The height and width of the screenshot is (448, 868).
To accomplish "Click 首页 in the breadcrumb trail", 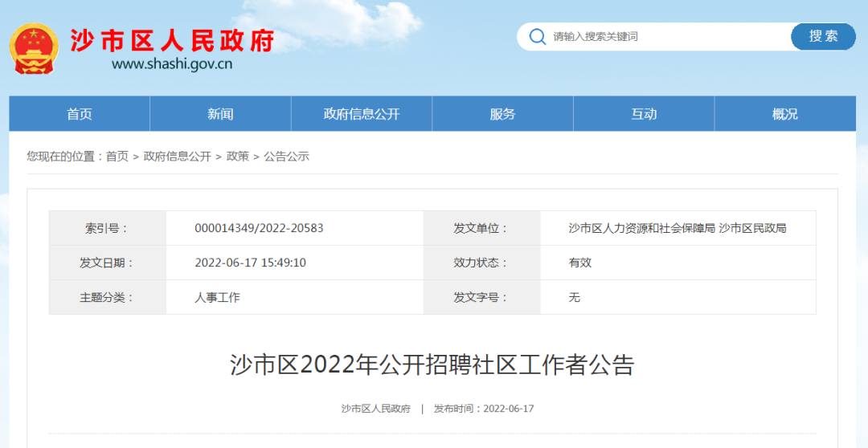I will tap(117, 157).
